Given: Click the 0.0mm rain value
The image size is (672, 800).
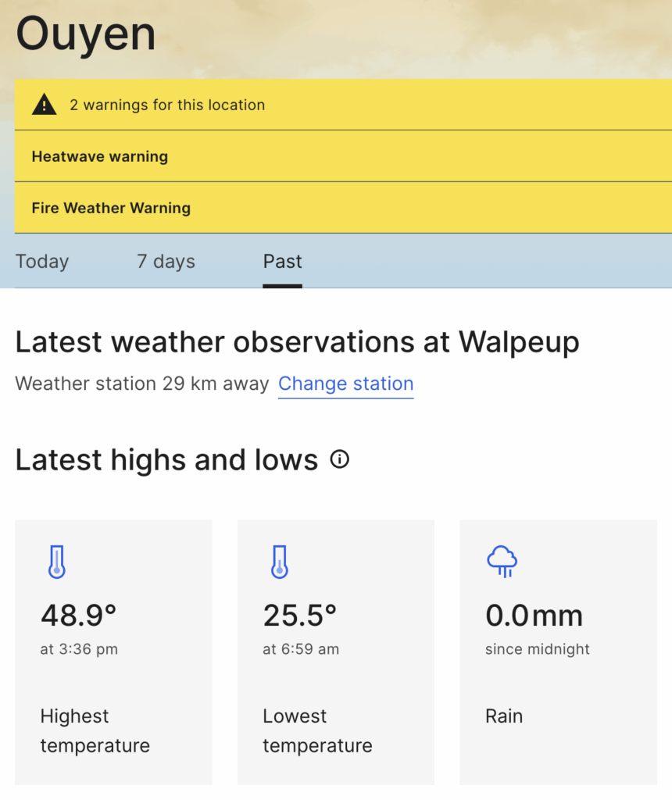Looking at the screenshot, I should [534, 616].
